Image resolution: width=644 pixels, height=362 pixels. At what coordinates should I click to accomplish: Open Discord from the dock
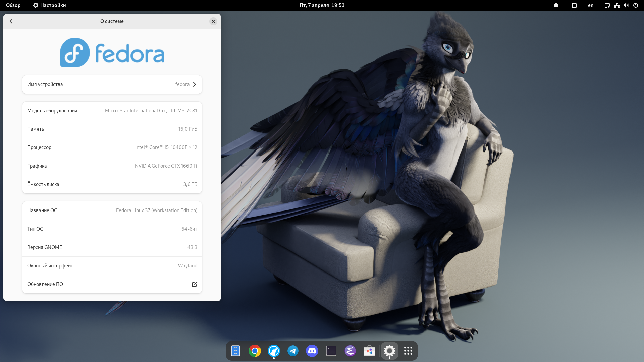coord(312,351)
